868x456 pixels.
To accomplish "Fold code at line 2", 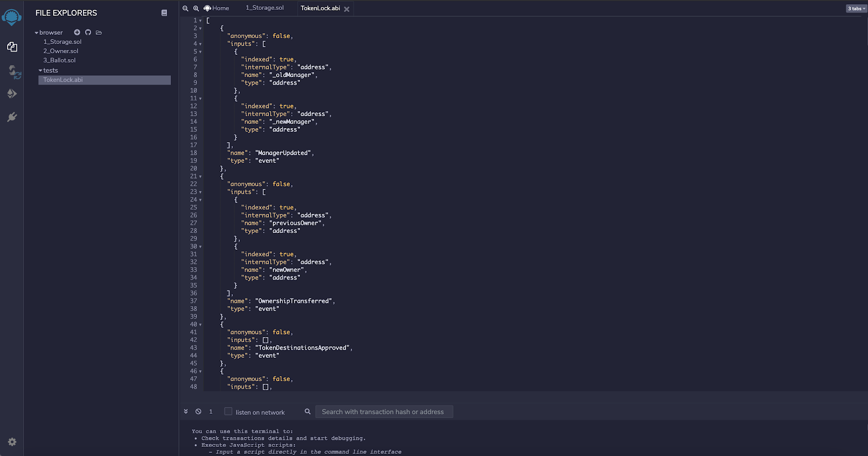I will [200, 28].
